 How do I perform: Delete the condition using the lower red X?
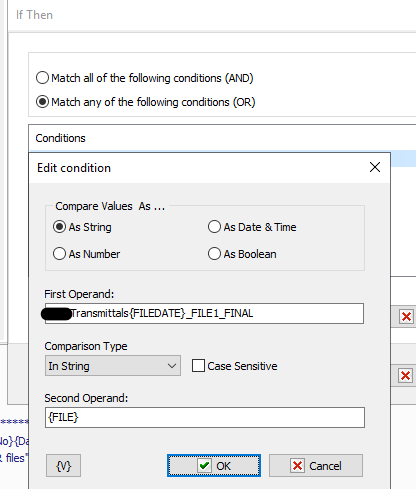click(x=405, y=376)
